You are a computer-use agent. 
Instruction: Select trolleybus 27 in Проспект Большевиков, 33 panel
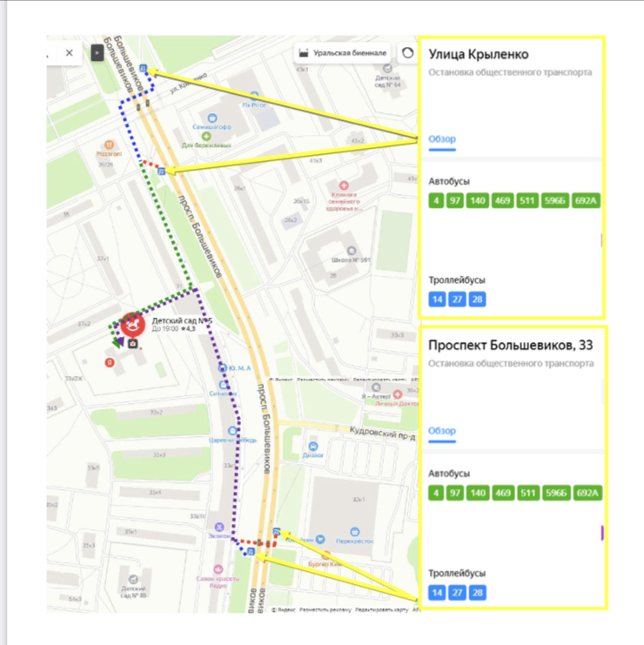(x=457, y=593)
